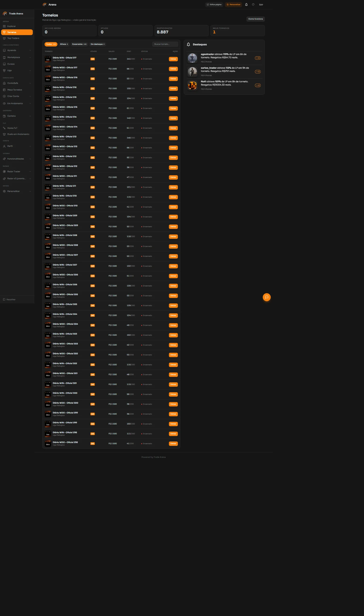Viewport: 364px width, 616px height.
Task: Open Meus Torneios list icon
Action: (x=4, y=90)
